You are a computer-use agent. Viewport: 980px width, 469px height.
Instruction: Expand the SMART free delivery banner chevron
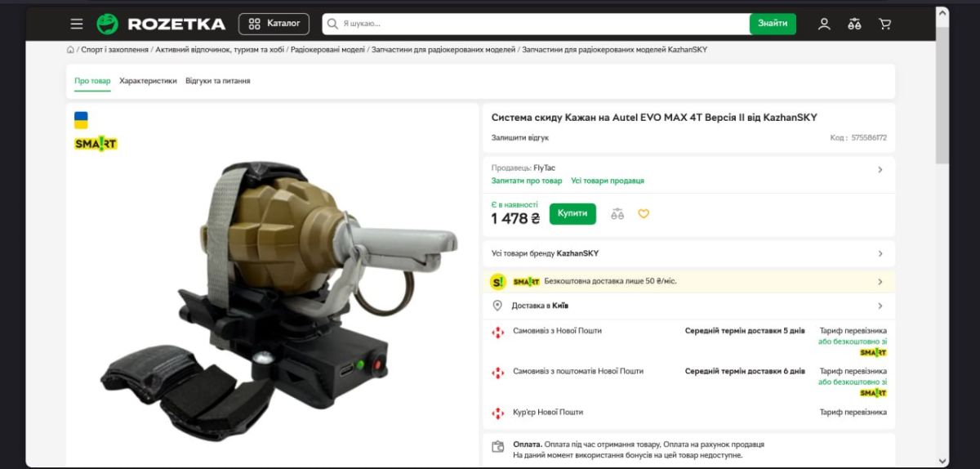[880, 282]
